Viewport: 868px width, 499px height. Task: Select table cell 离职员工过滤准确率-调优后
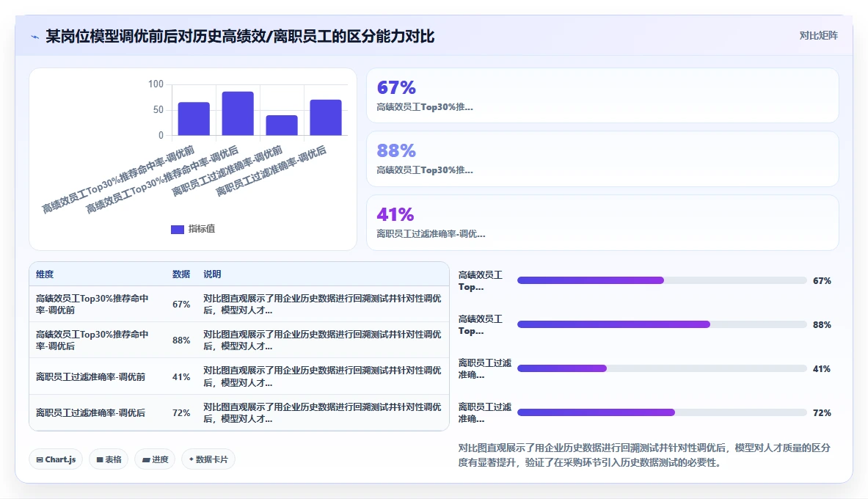(x=91, y=412)
